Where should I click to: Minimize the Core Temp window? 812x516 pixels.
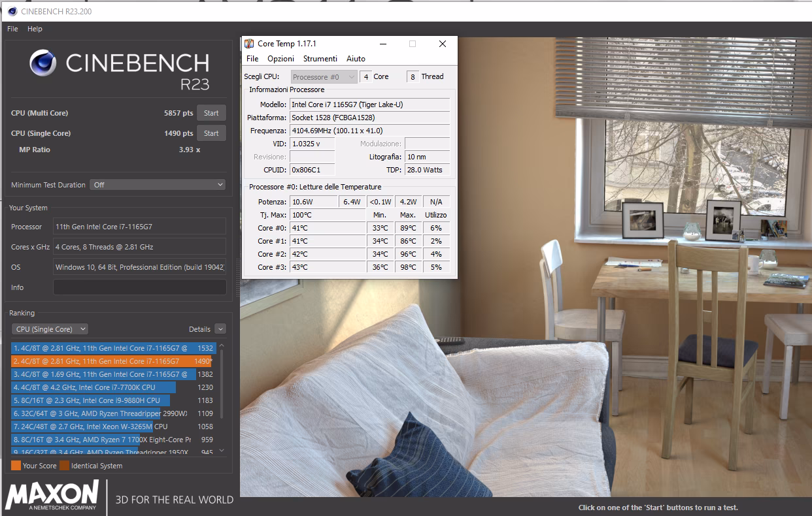click(382, 44)
